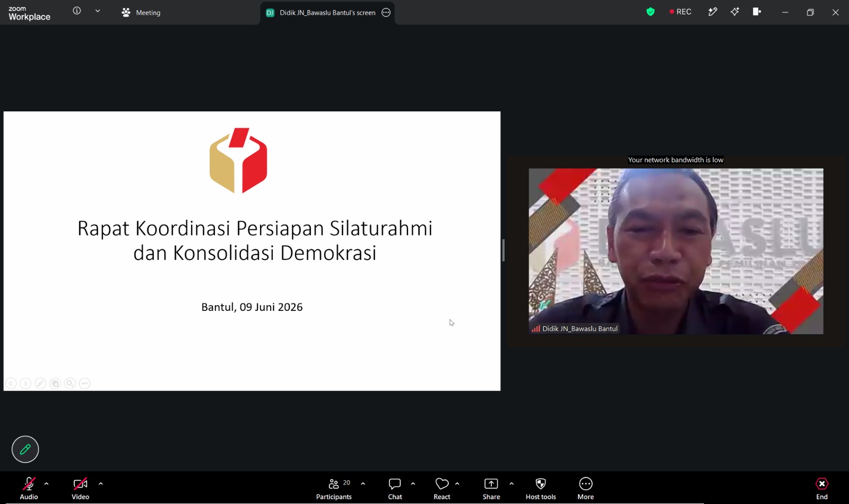Open meeting info icon
The width and height of the screenshot is (849, 504).
click(x=77, y=11)
